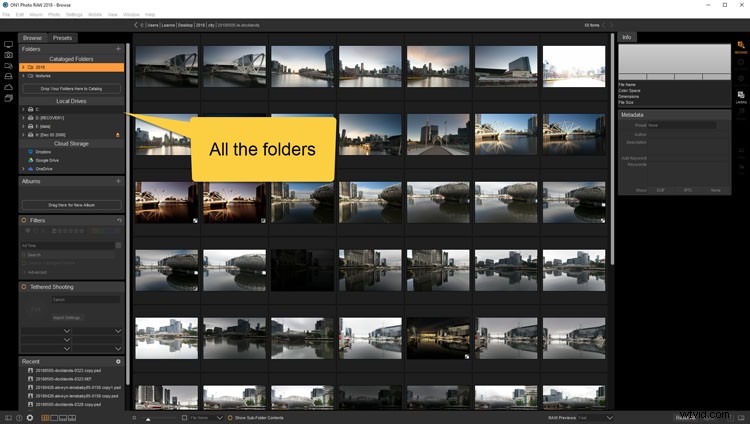
Task: Expand the textures cataloged folder
Action: (23, 76)
